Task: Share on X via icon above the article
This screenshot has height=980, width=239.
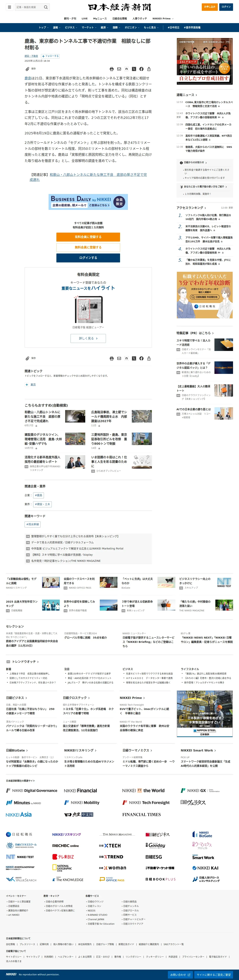Action: (134, 69)
